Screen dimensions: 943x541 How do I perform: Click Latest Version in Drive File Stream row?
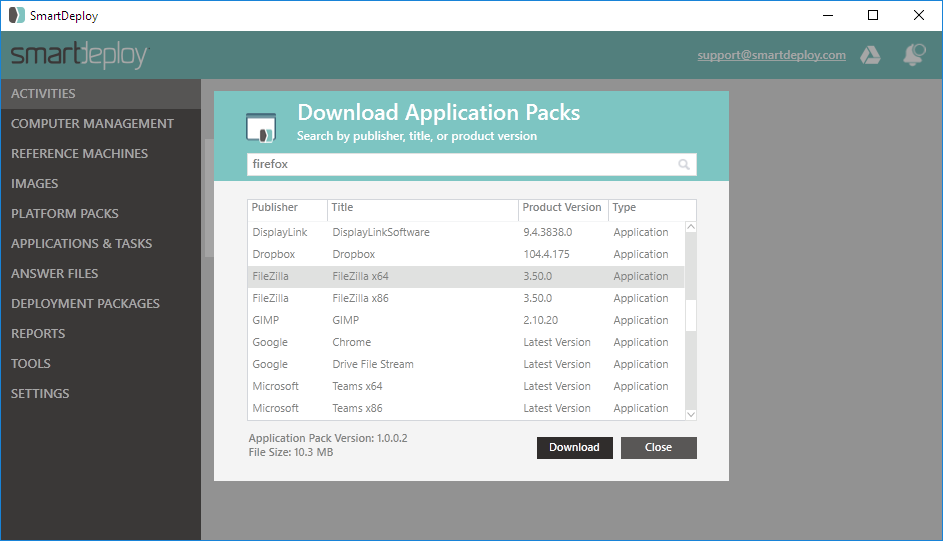pyautogui.click(x=557, y=365)
